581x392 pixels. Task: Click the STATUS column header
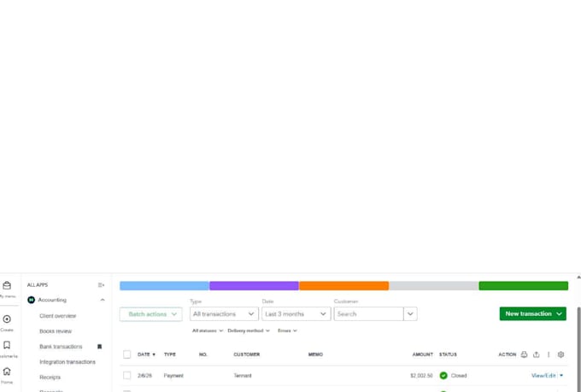click(448, 354)
